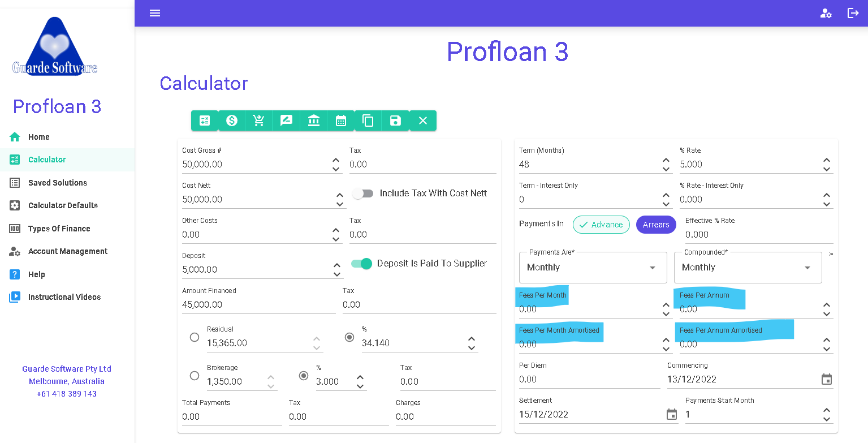
Task: Click the logout icon in the top bar
Action: [853, 13]
